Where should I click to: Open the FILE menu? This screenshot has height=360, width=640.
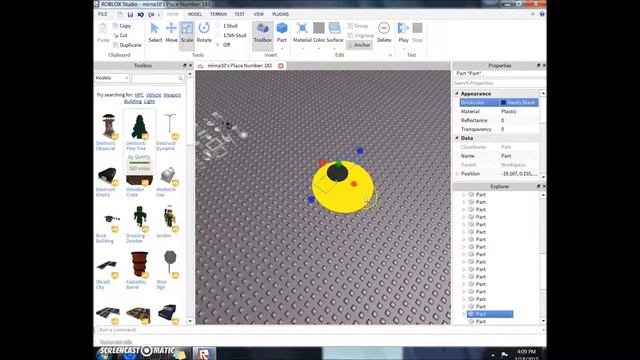(102, 14)
